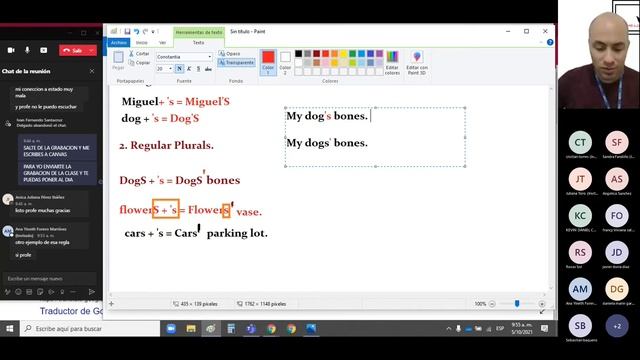Cut selection with the Cortar button
Viewport: 640px width, 360px height.
click(140, 53)
